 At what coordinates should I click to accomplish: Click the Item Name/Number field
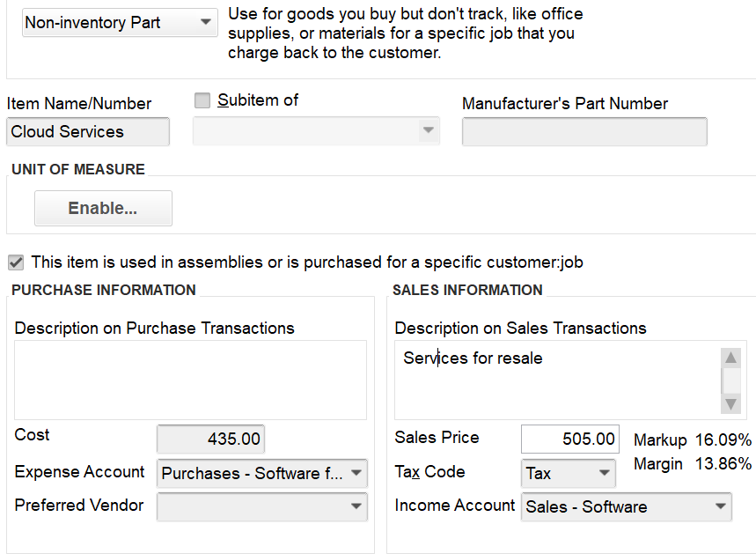pos(88,132)
